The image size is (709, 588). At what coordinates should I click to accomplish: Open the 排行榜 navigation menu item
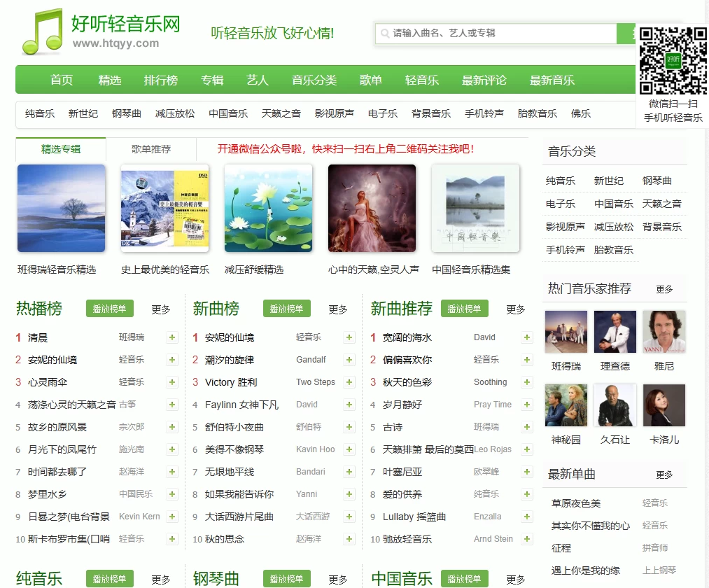coord(161,80)
